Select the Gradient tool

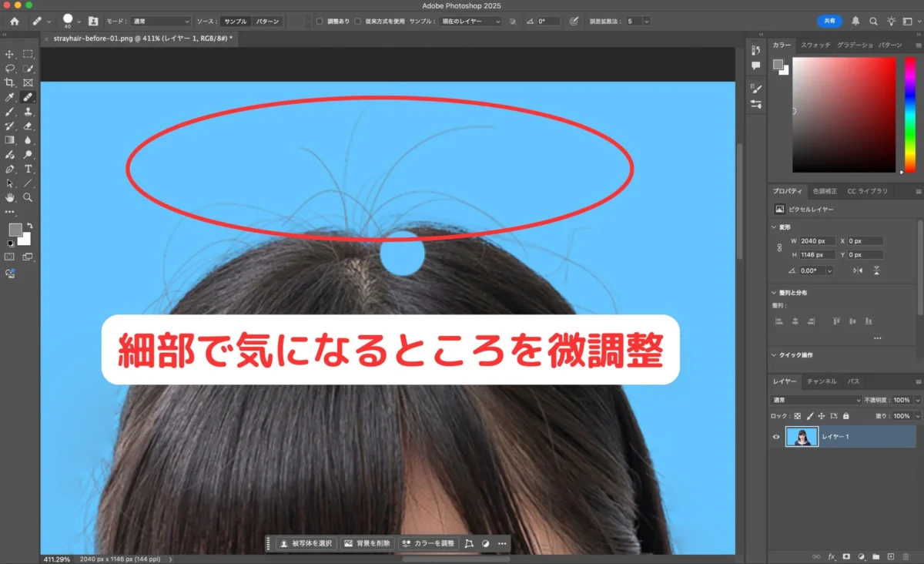click(10, 140)
